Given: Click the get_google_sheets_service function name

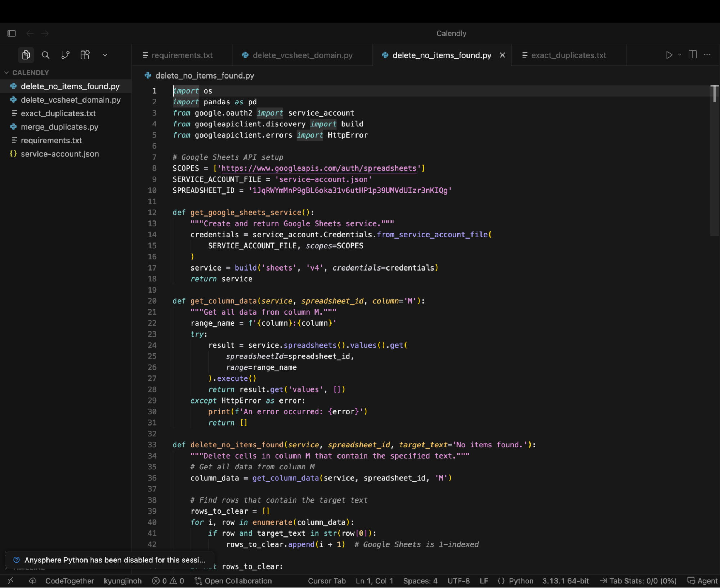Looking at the screenshot, I should pos(246,213).
